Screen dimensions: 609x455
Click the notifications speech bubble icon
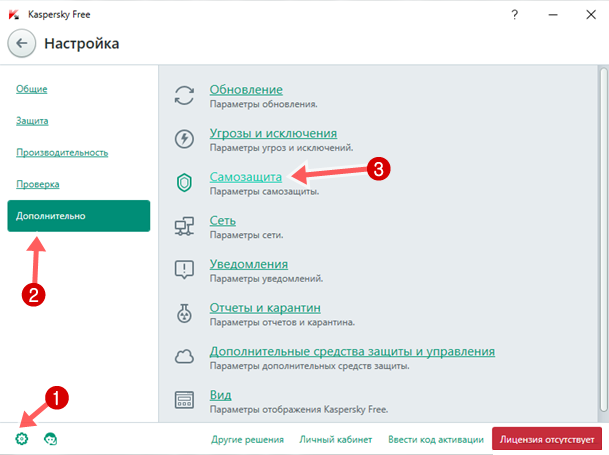tap(184, 269)
